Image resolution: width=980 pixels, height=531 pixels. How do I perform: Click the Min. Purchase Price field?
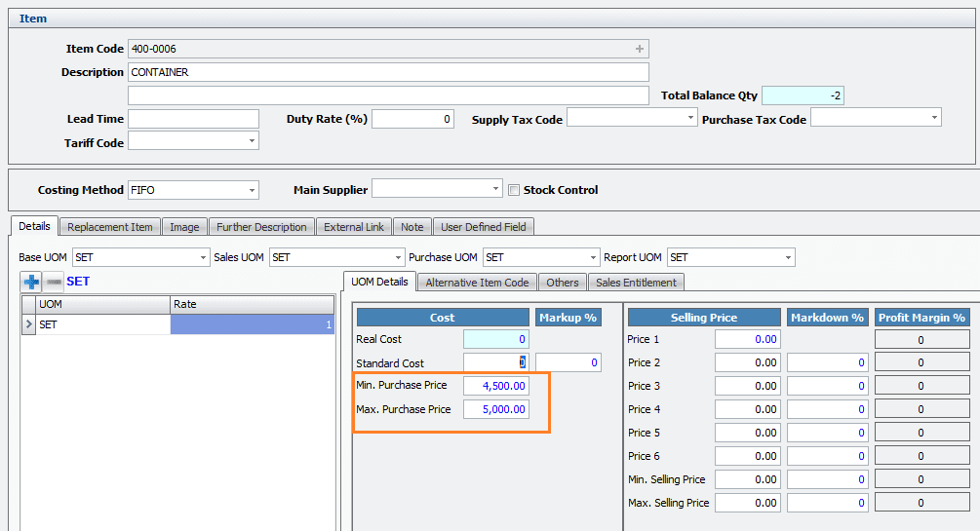tap(495, 386)
